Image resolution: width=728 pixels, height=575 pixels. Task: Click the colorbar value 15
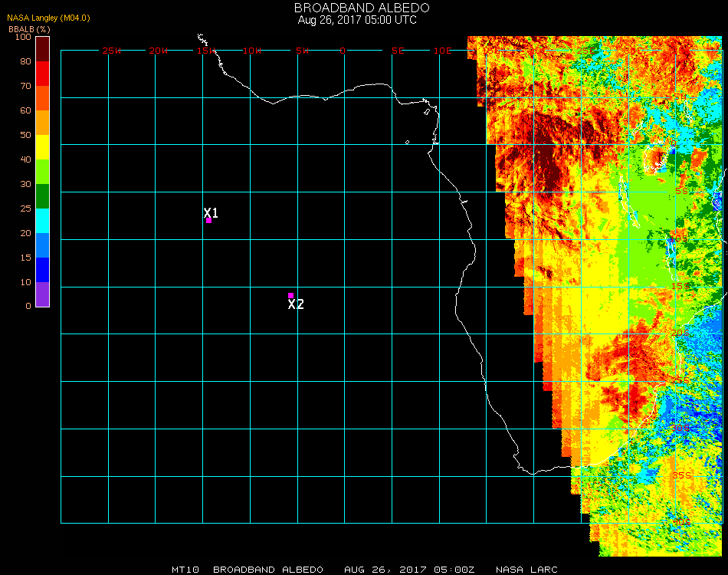pos(25,258)
